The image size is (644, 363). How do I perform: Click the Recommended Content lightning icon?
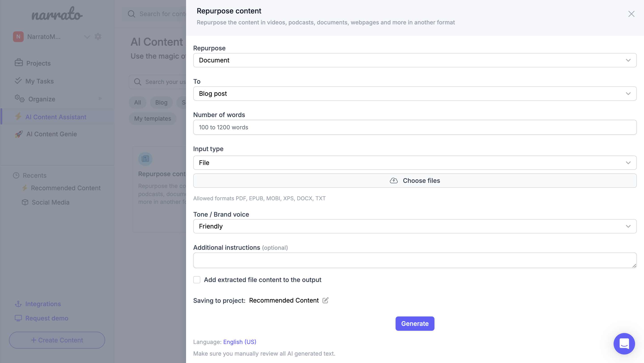point(25,188)
